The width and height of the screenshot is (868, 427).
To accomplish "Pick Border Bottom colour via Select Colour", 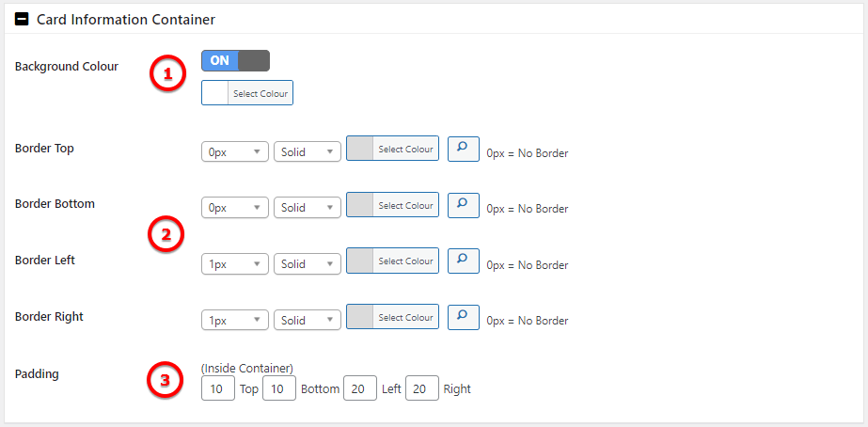I will (x=392, y=205).
